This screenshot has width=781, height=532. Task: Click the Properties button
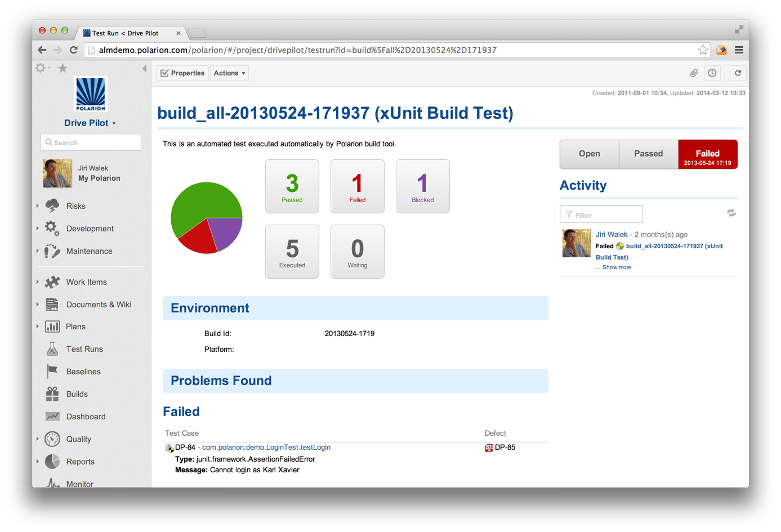click(x=182, y=73)
